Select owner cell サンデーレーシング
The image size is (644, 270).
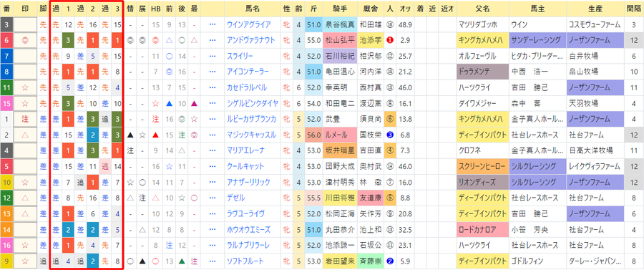coord(537,40)
